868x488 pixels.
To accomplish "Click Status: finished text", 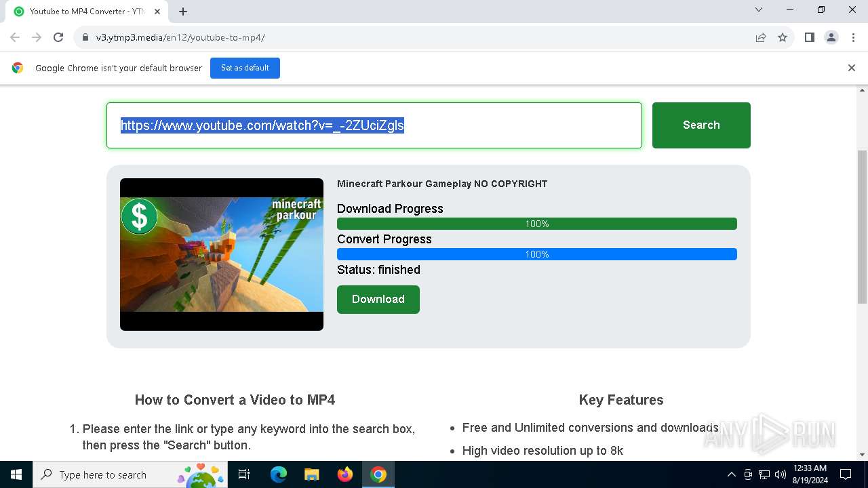I will click(378, 270).
